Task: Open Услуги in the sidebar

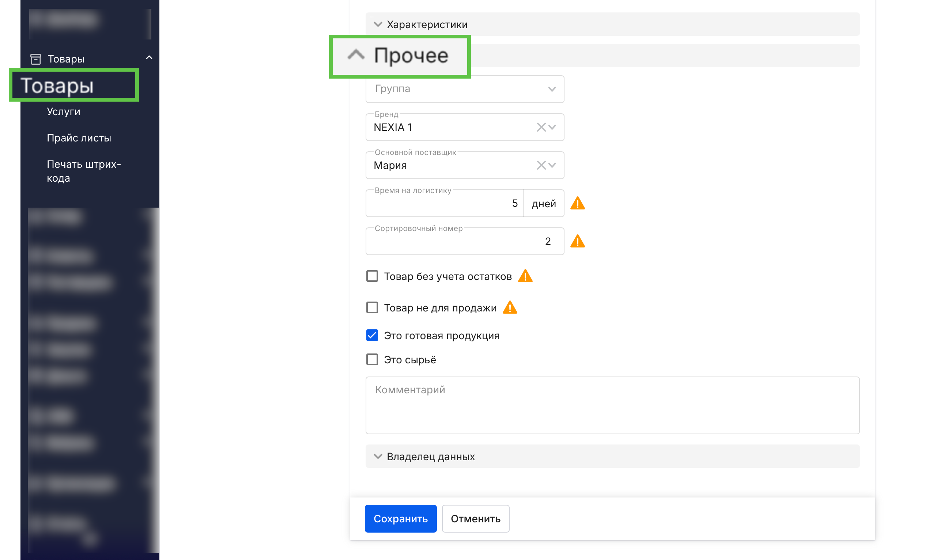Action: pyautogui.click(x=64, y=112)
